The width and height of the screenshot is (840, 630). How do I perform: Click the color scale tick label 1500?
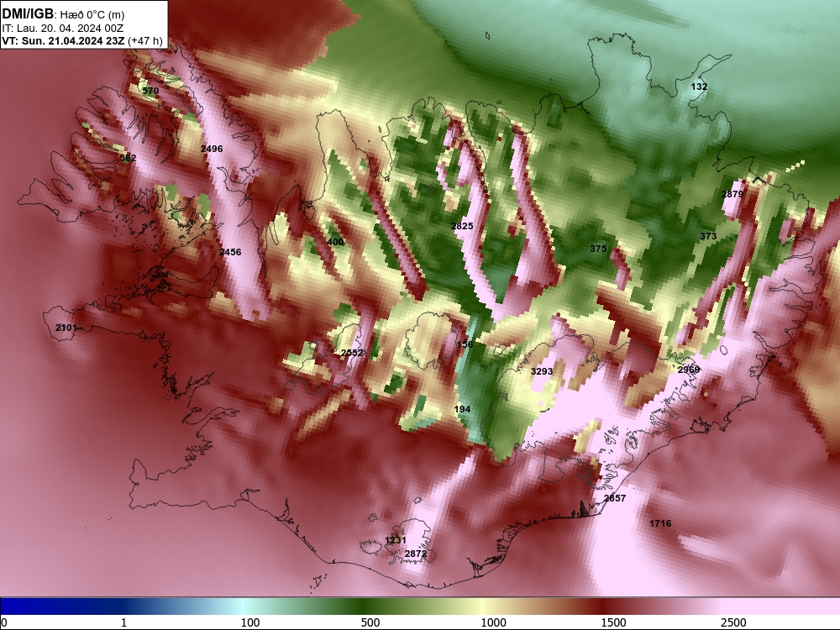(x=613, y=622)
